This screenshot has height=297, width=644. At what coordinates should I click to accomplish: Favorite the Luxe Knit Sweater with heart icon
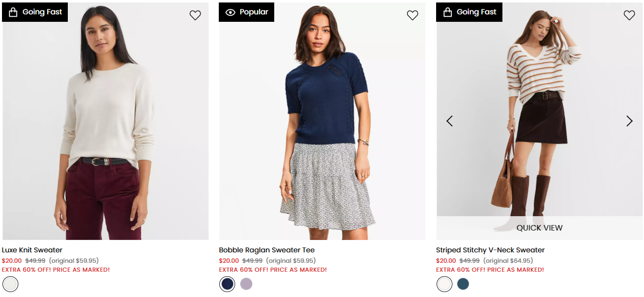195,15
